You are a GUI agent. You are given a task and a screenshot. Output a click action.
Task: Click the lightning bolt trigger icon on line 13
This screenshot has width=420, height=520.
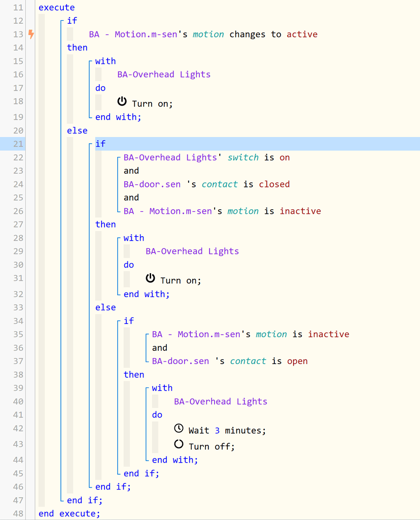tap(31, 34)
